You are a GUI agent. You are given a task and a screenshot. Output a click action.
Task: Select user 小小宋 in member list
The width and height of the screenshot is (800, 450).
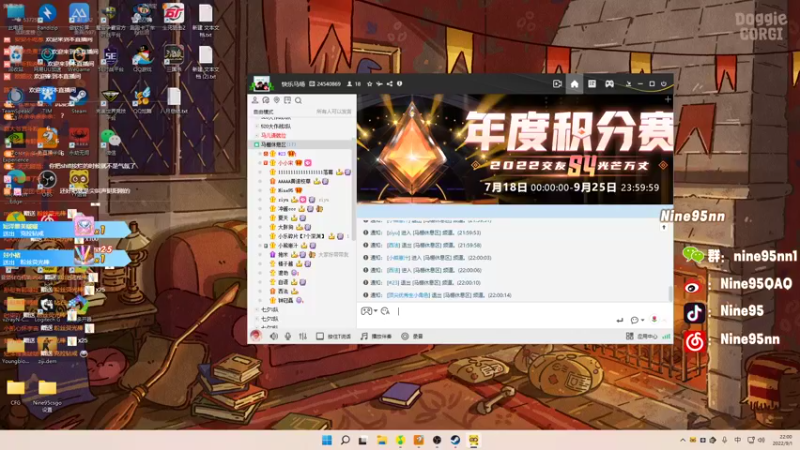click(x=285, y=163)
